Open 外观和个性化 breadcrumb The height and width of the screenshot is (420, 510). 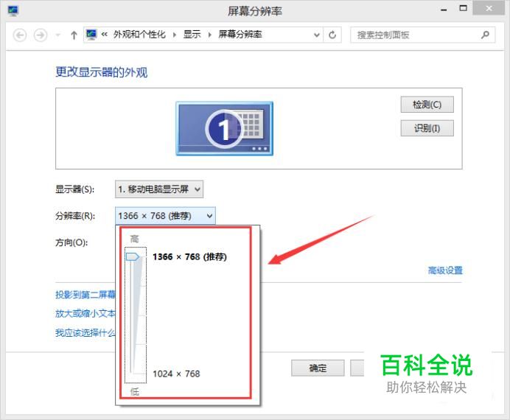tap(139, 35)
